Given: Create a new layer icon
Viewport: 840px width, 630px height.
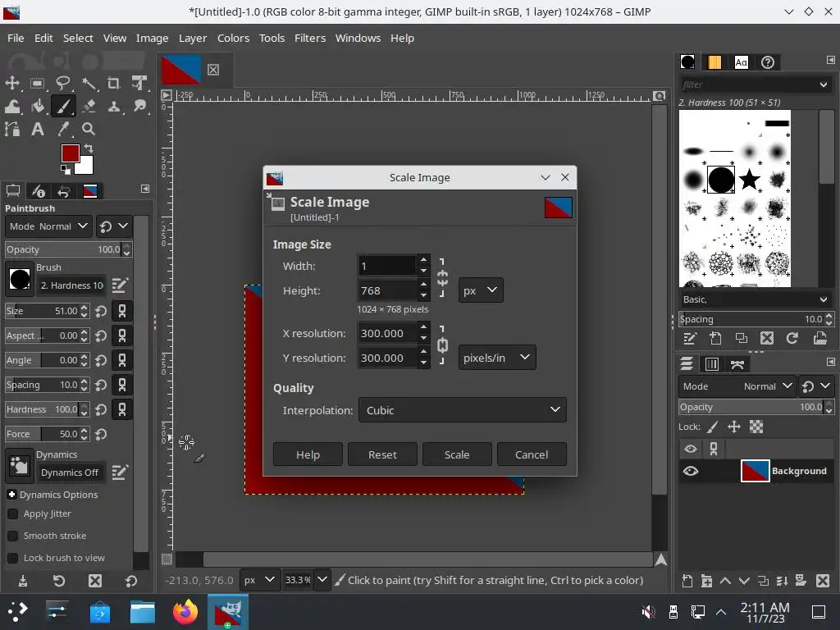Looking at the screenshot, I should point(687,581).
